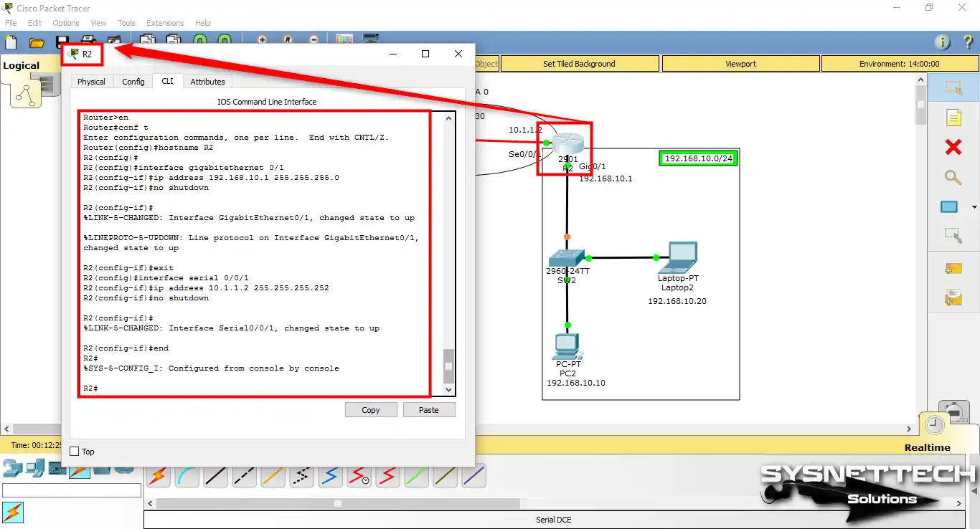Choose the Place Note tool

coord(953,118)
